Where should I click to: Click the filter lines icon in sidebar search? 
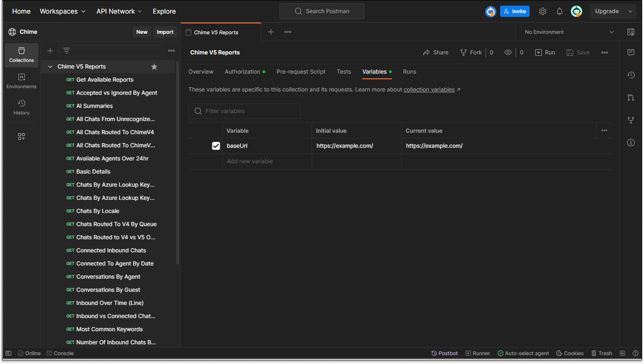(x=67, y=51)
